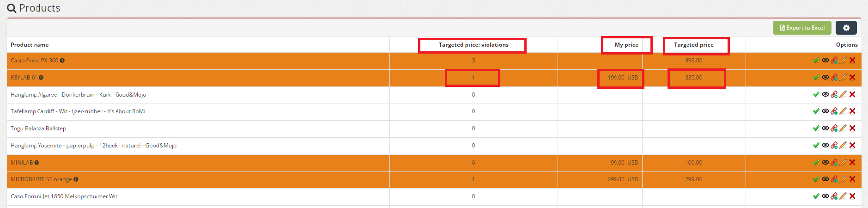Open info icon next to MICROBRUTE SE orange
The width and height of the screenshot is (868, 208).
pos(76,179)
